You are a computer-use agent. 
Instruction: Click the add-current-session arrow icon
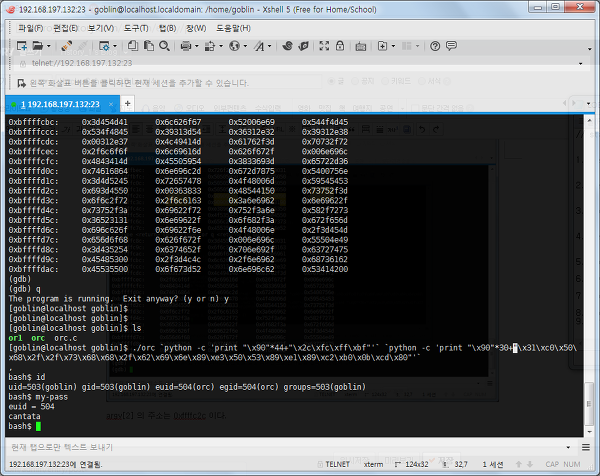[21, 83]
